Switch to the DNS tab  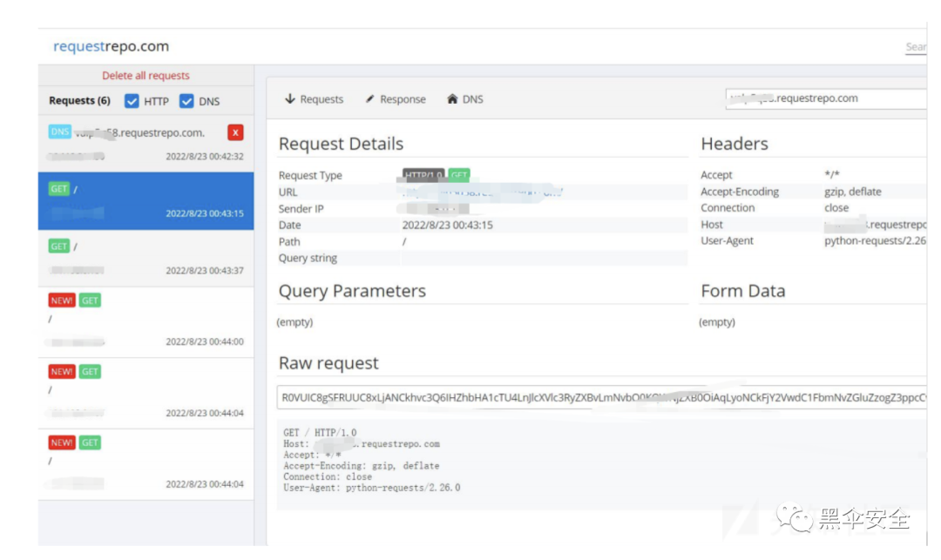(465, 99)
